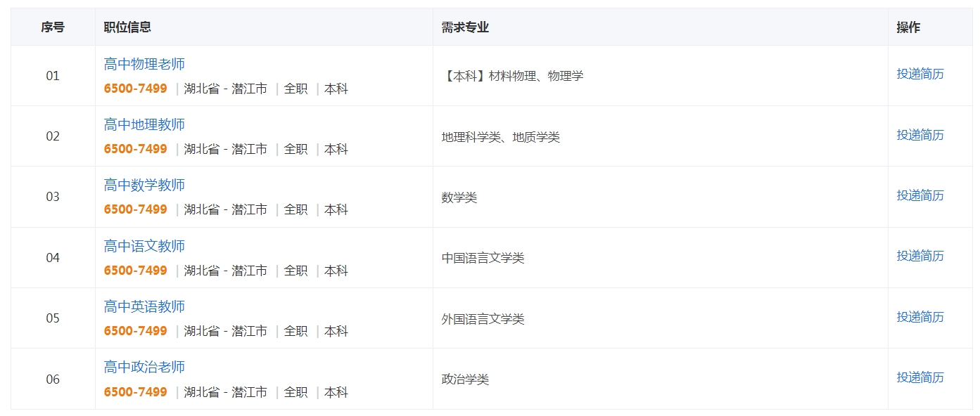This screenshot has height=416, width=980.
Task: Click 投递简历 for the geography teacher job
Action: point(919,135)
